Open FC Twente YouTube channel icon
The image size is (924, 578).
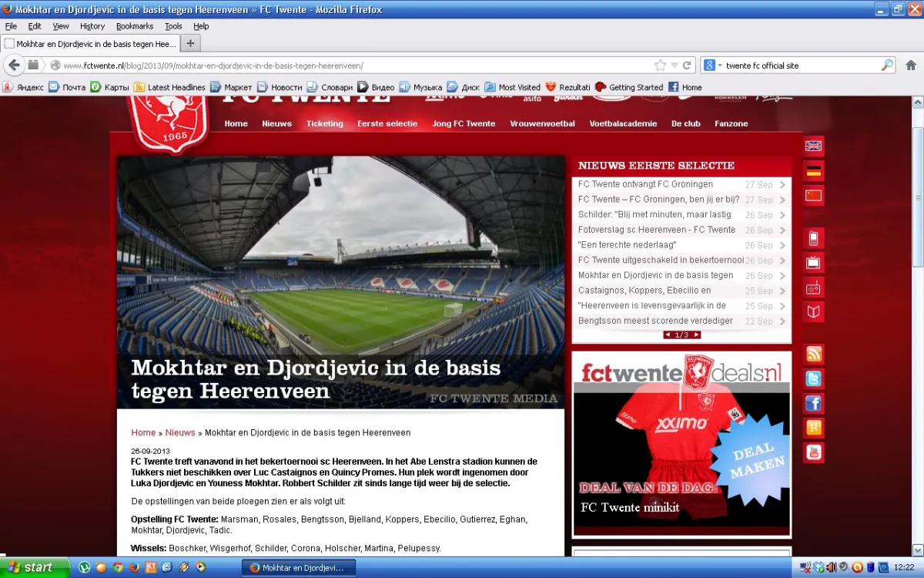[813, 452]
